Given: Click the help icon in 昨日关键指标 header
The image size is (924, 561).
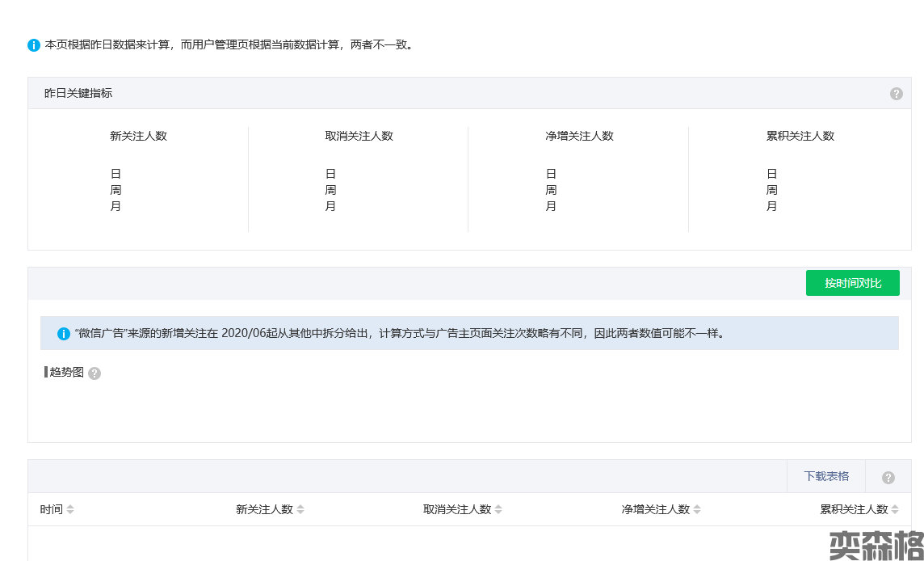Looking at the screenshot, I should [x=896, y=94].
